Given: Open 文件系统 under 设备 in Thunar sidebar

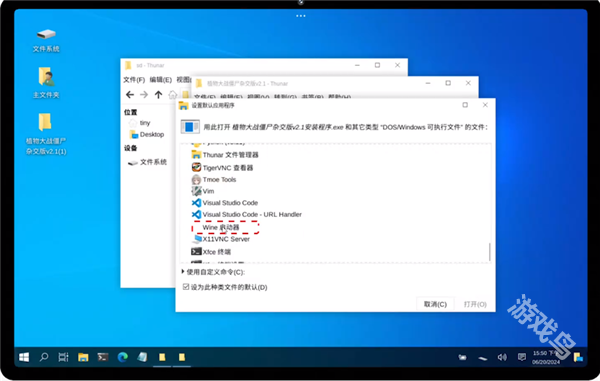Looking at the screenshot, I should point(147,162).
